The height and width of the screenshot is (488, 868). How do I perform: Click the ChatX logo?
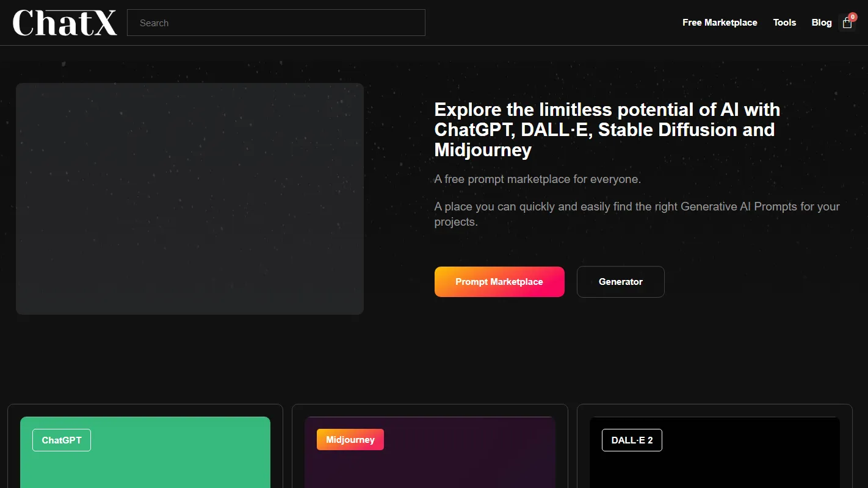[x=65, y=23]
